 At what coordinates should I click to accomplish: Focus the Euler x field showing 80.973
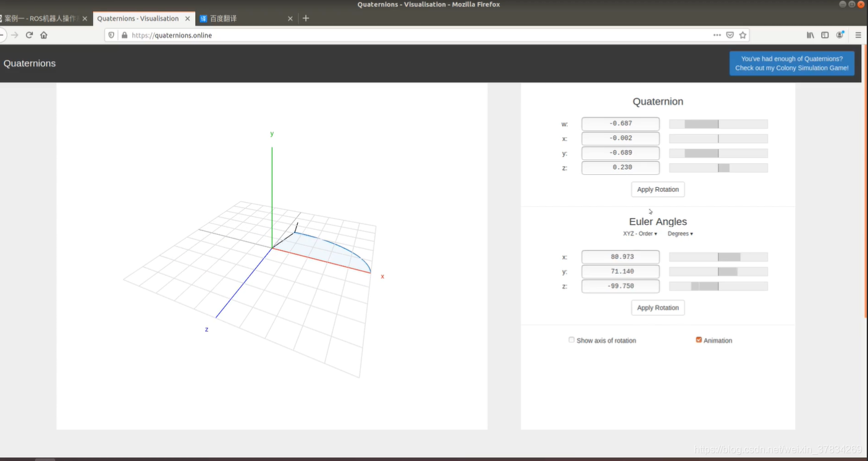tap(620, 257)
